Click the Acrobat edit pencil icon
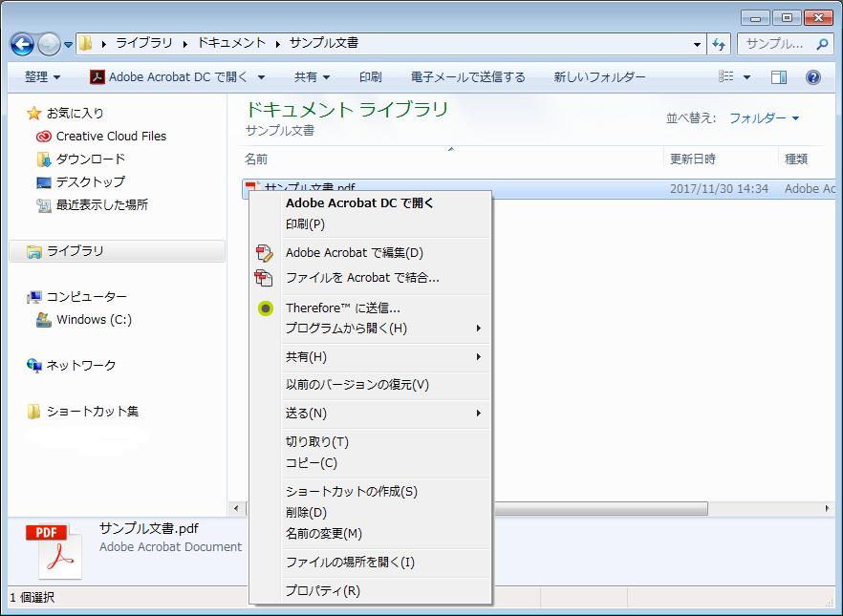The height and width of the screenshot is (616, 843). [x=264, y=253]
